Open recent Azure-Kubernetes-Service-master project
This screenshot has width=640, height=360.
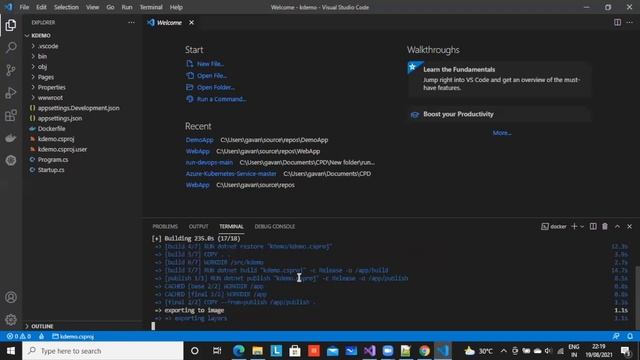pos(231,174)
